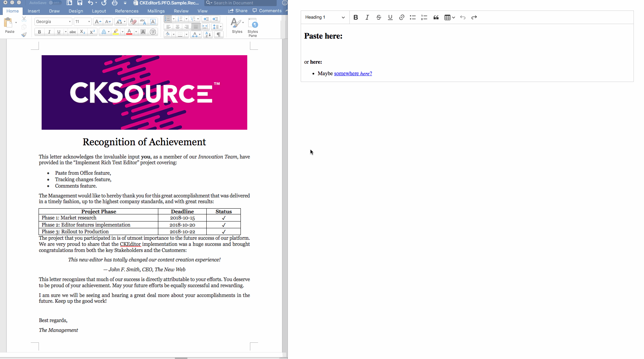
Task: Sort paragraphs with A-Z icon
Action: coord(208,35)
